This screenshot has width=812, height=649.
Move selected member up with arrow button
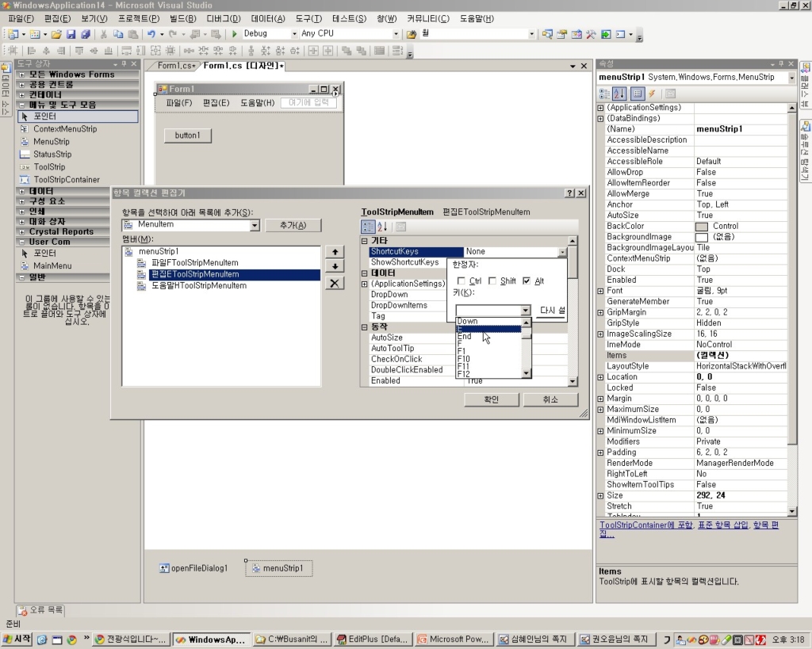coord(335,251)
